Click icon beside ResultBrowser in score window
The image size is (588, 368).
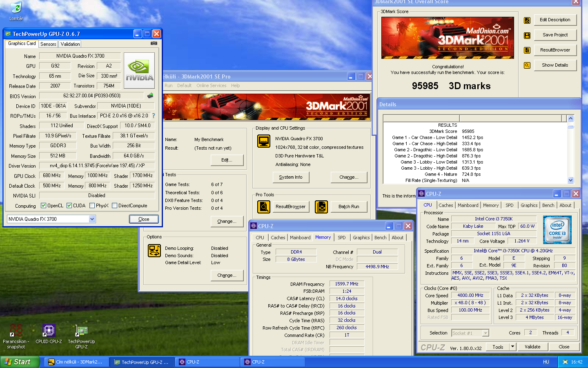tap(527, 50)
